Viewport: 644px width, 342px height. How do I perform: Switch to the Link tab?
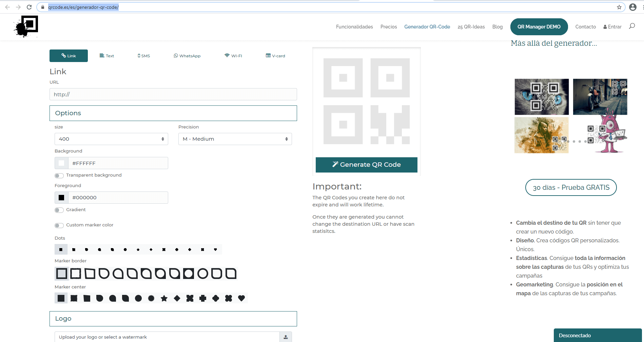tap(69, 56)
